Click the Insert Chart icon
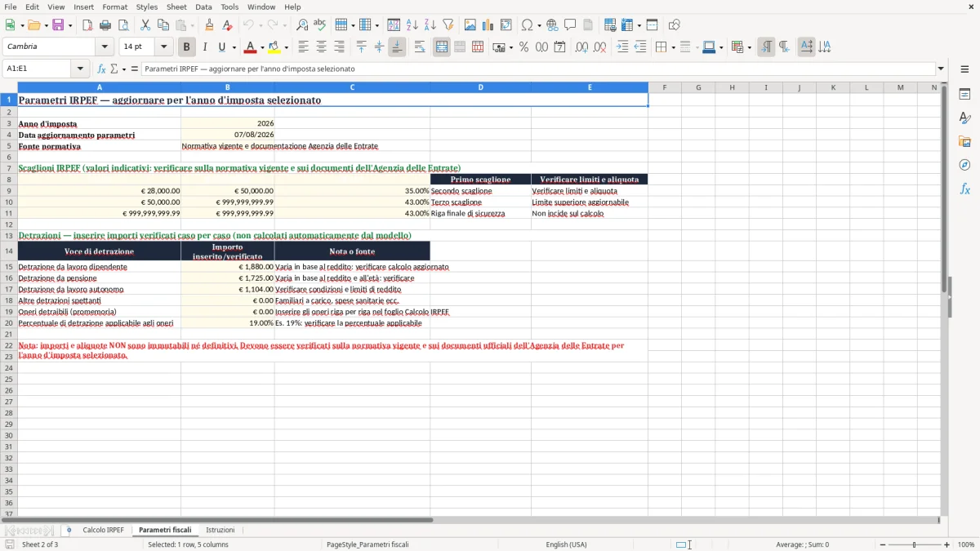This screenshot has height=551, width=980. click(x=488, y=25)
